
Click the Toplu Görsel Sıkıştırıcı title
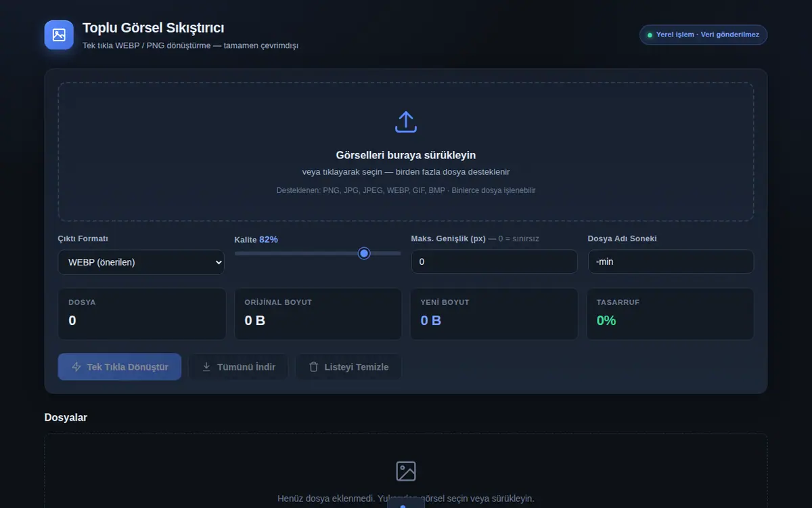click(154, 28)
